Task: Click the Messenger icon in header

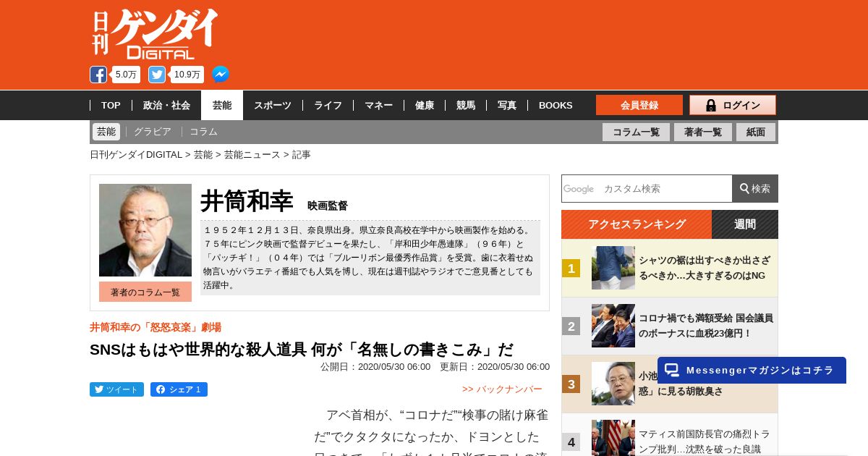Action: click(221, 75)
